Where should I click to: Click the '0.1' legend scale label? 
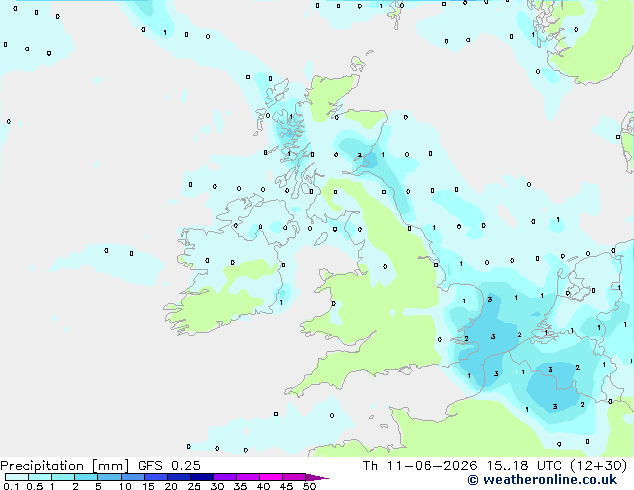click(x=11, y=486)
